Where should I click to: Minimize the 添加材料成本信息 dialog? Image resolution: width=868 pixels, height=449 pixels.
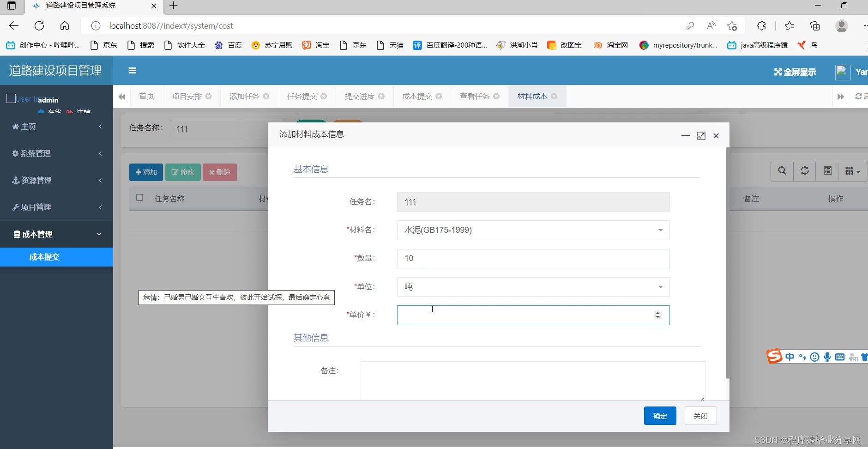pyautogui.click(x=686, y=136)
